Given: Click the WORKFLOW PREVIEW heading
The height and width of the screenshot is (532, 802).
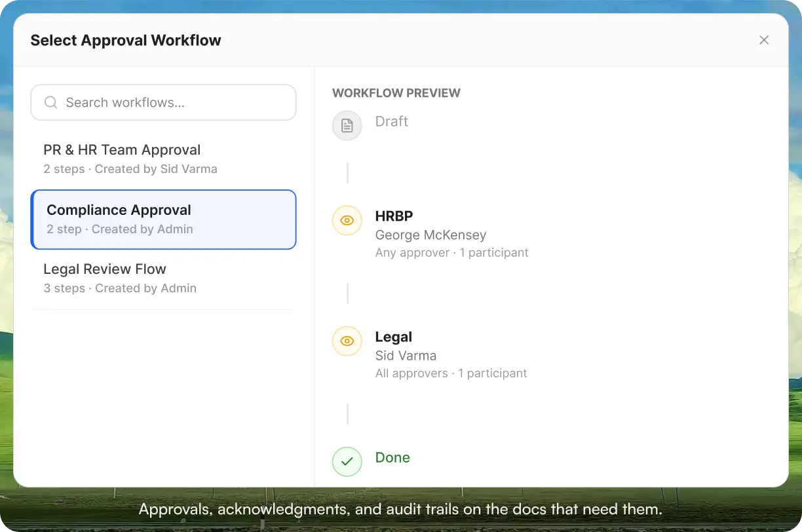Looking at the screenshot, I should (x=396, y=93).
